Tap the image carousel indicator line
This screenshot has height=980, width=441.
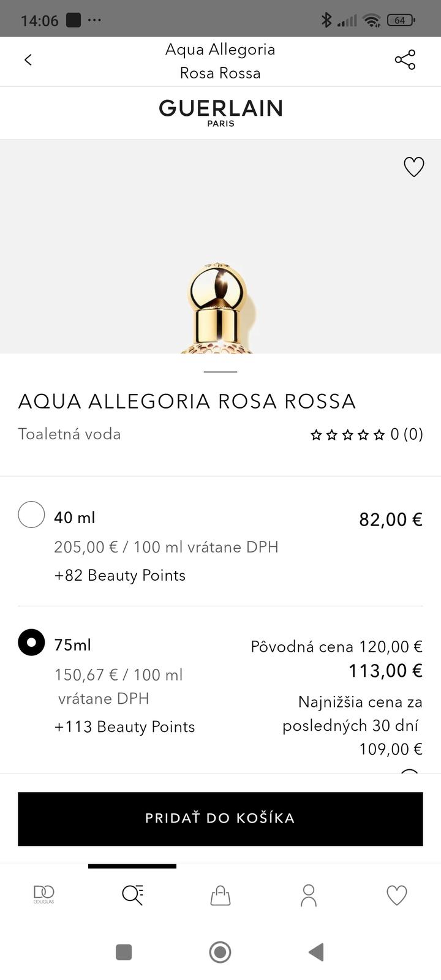[221, 372]
